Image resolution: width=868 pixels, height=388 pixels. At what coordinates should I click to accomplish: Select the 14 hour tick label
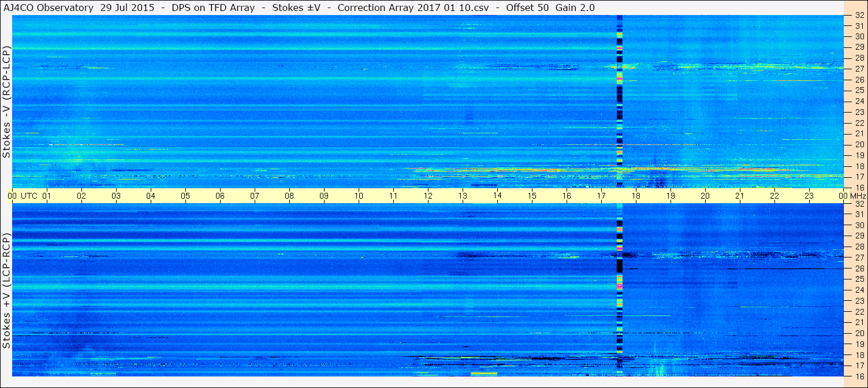point(497,196)
